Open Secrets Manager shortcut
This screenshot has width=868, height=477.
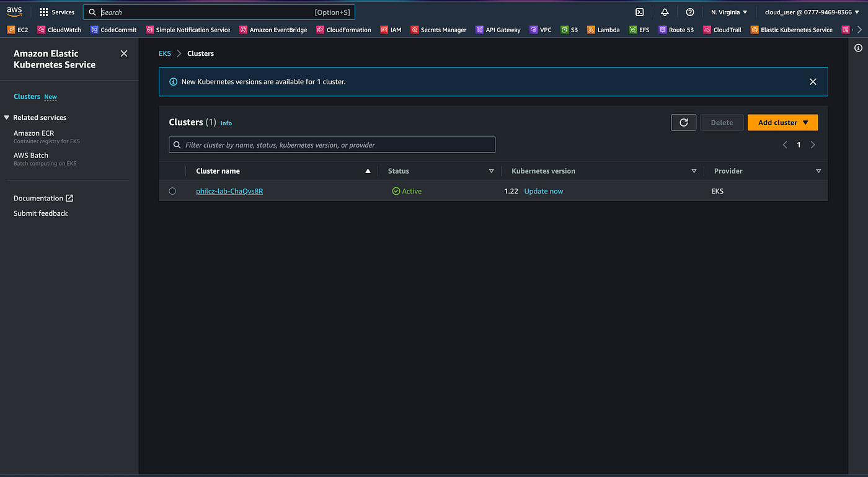438,30
